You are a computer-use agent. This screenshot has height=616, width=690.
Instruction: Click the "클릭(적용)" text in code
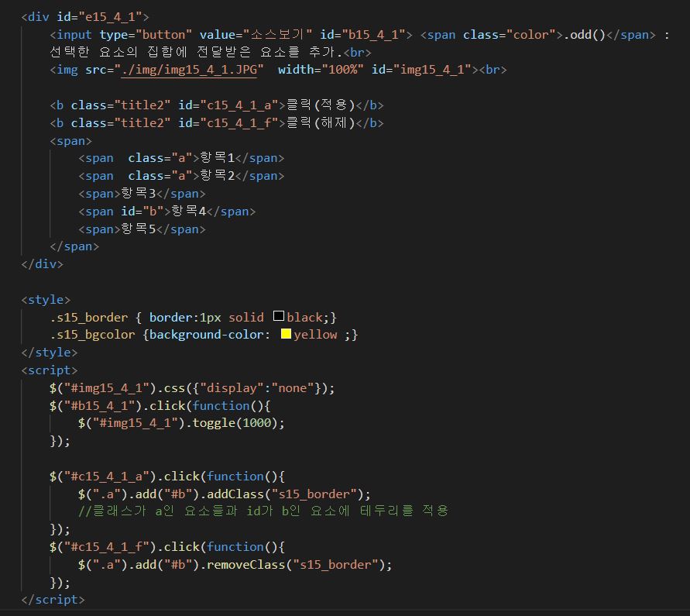321,105
